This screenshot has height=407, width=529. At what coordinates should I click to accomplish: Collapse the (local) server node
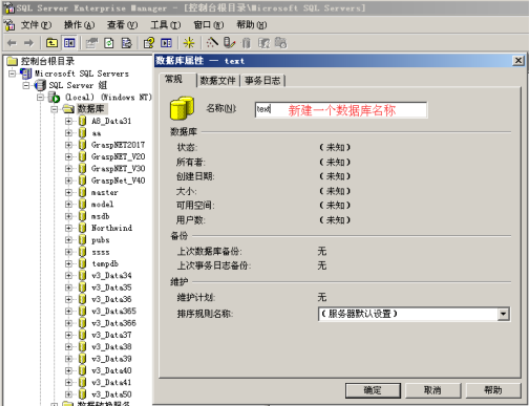tap(40, 97)
